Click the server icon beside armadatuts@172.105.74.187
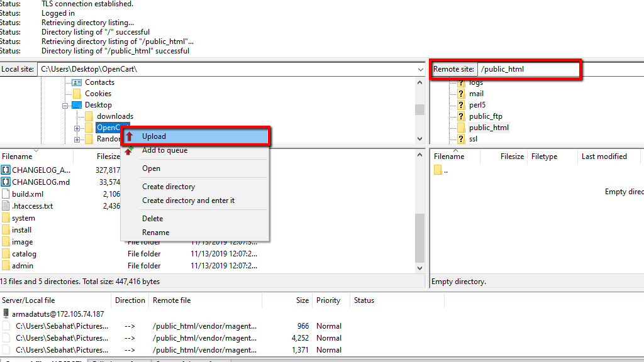 coord(6,312)
